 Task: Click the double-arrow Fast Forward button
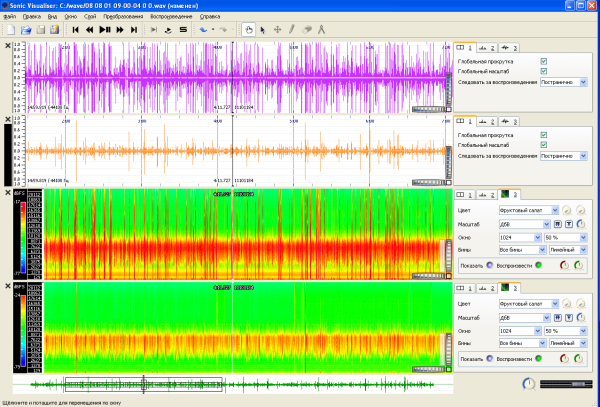tap(120, 29)
